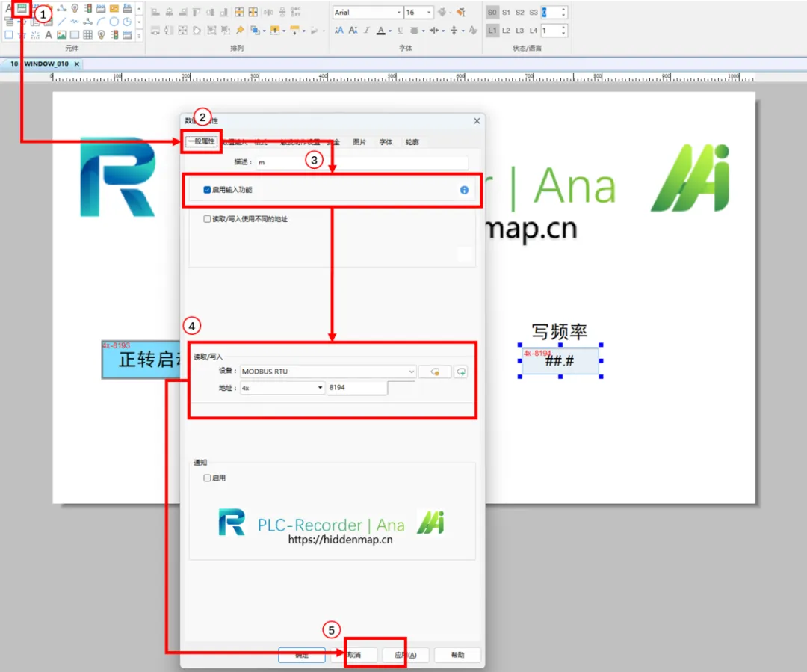Select state S0 button
Viewport: 807px width, 672px height.
492,13
